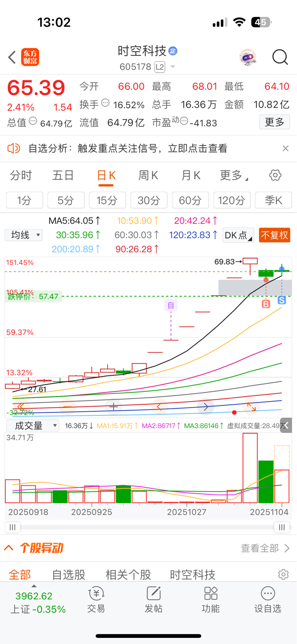Tap the MA5:64.05 value
The image size is (297, 644).
click(x=75, y=221)
